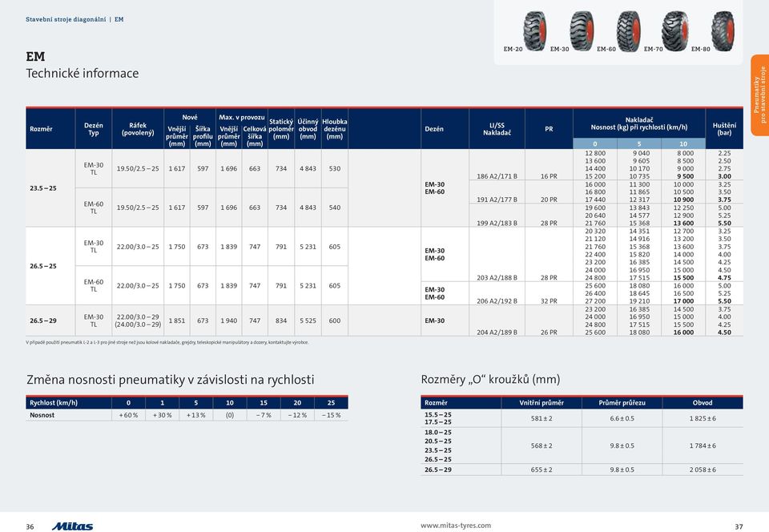Select the 199 A2/183 B load index
The image size is (769, 532).
pyautogui.click(x=497, y=224)
